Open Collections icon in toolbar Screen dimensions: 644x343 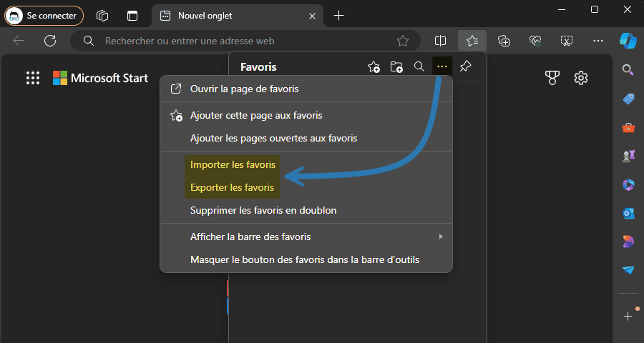(x=504, y=41)
